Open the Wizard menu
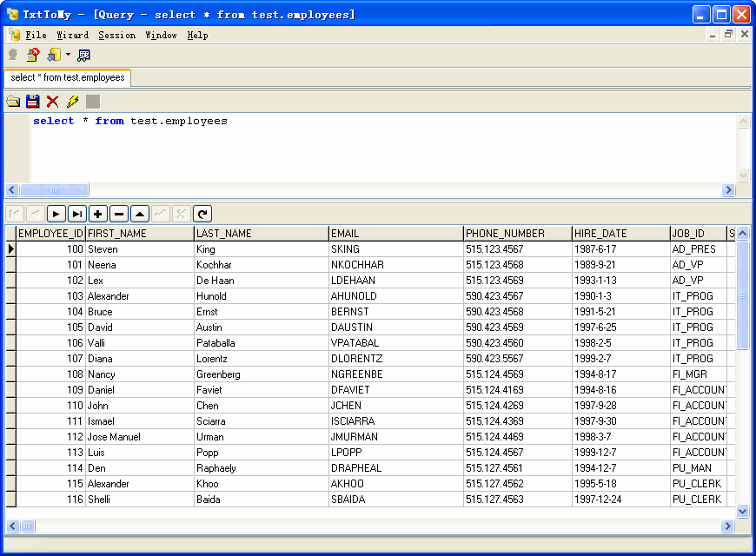 point(73,36)
